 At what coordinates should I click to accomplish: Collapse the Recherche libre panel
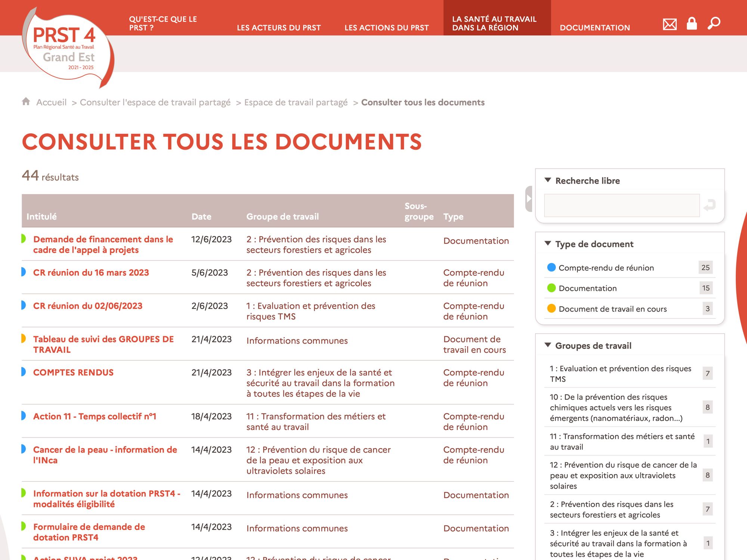point(548,180)
